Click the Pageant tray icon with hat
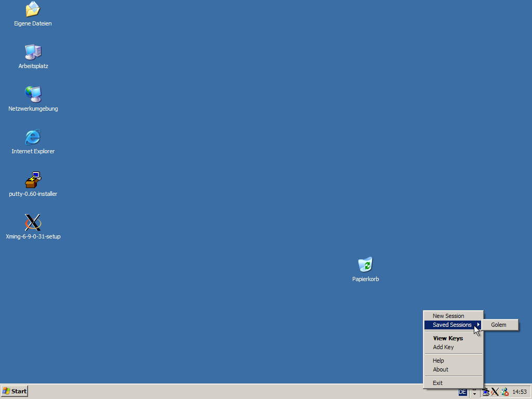Screen dimensions: 532x399 [486, 392]
